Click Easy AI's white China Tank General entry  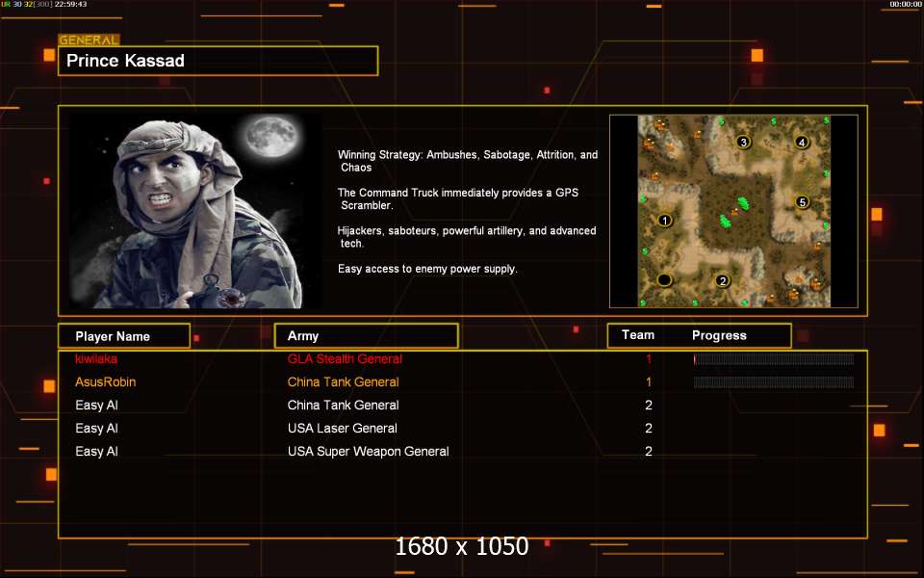[x=343, y=406]
